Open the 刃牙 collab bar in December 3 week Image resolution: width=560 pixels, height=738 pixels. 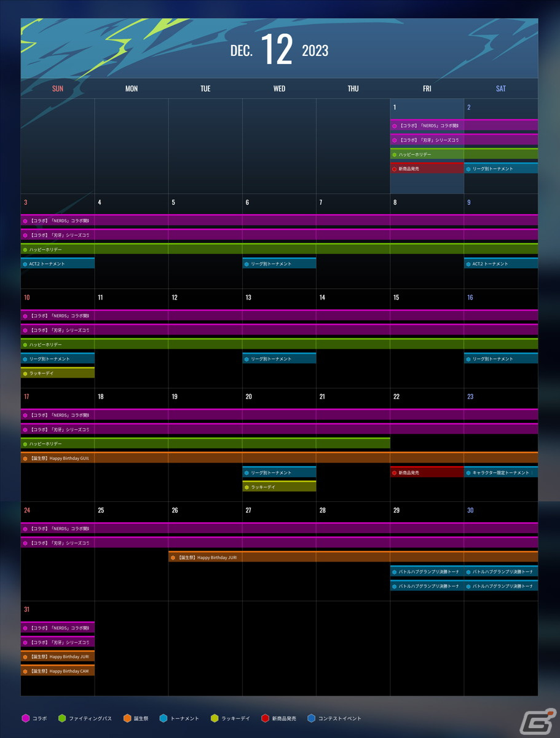coord(279,234)
